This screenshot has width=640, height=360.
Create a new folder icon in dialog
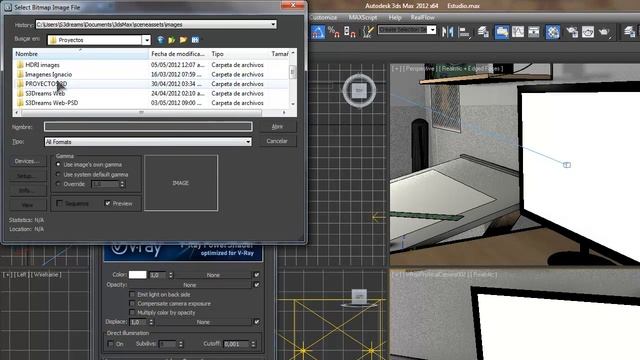(x=183, y=40)
